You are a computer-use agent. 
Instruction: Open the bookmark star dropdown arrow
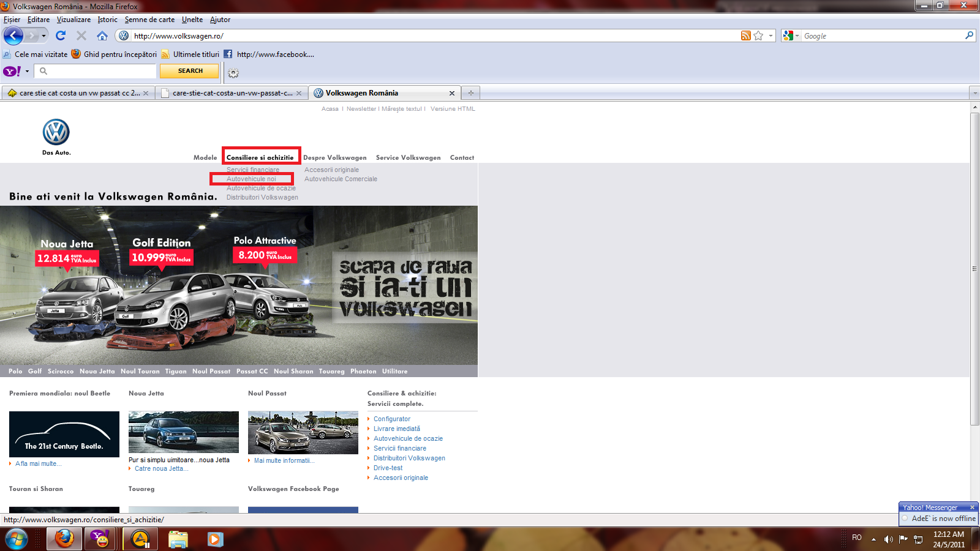pyautogui.click(x=771, y=36)
